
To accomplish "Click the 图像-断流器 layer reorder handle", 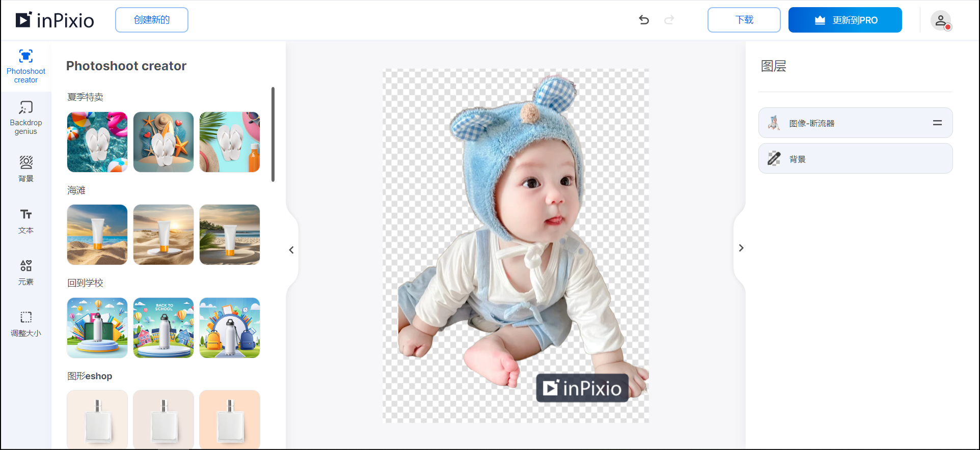I will tap(937, 123).
